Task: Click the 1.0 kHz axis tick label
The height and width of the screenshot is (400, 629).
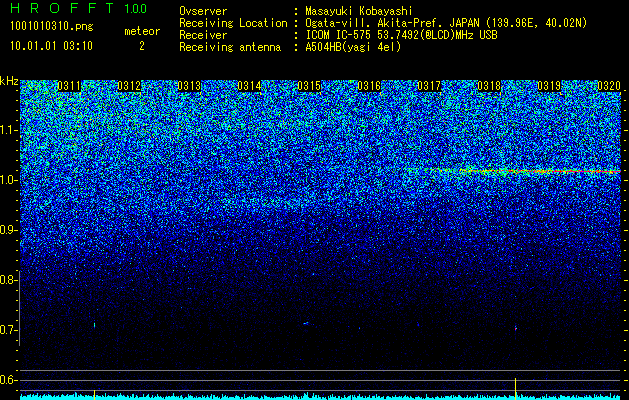Action: point(8,180)
